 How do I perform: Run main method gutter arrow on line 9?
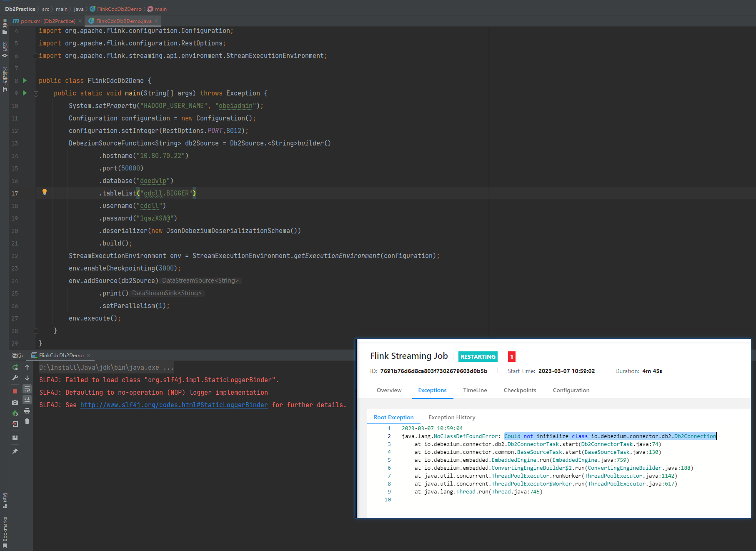(25, 93)
